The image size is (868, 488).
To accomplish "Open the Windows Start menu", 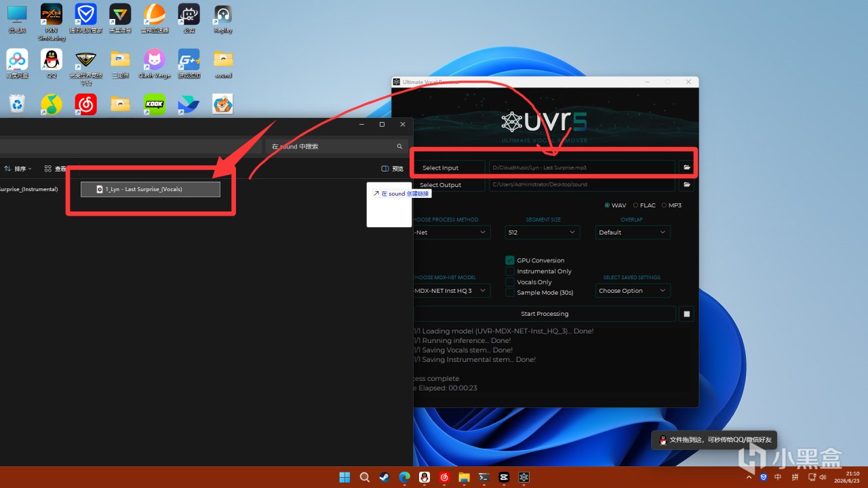I will coord(344,477).
